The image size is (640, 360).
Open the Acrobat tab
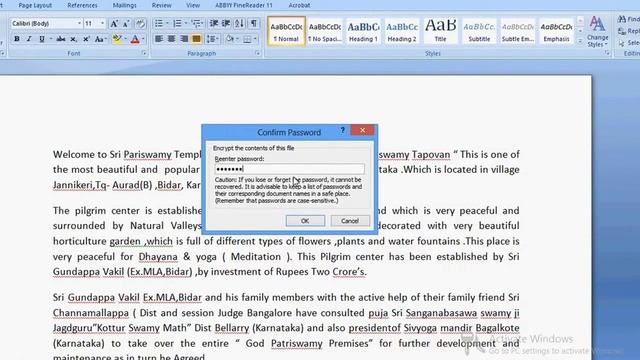299,5
